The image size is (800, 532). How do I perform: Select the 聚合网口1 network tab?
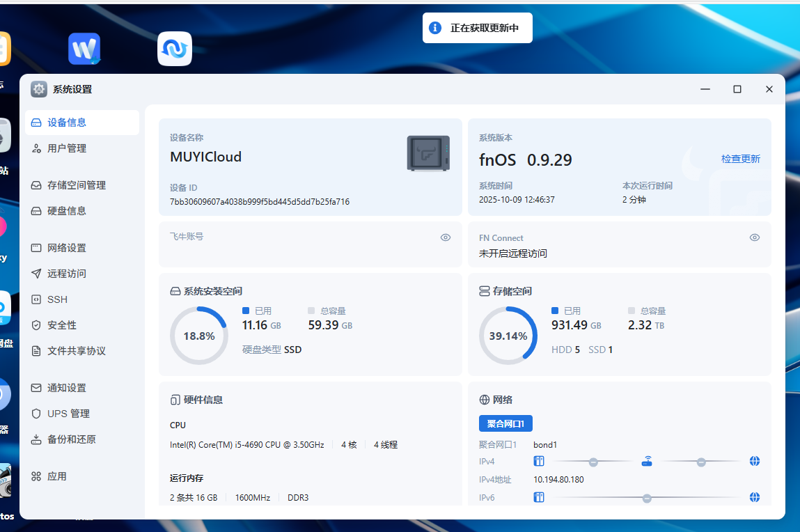tap(505, 423)
